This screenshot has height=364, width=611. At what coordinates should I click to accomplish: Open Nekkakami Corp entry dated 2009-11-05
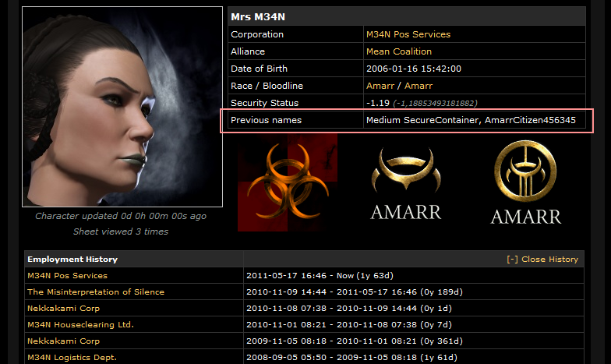coord(63,341)
